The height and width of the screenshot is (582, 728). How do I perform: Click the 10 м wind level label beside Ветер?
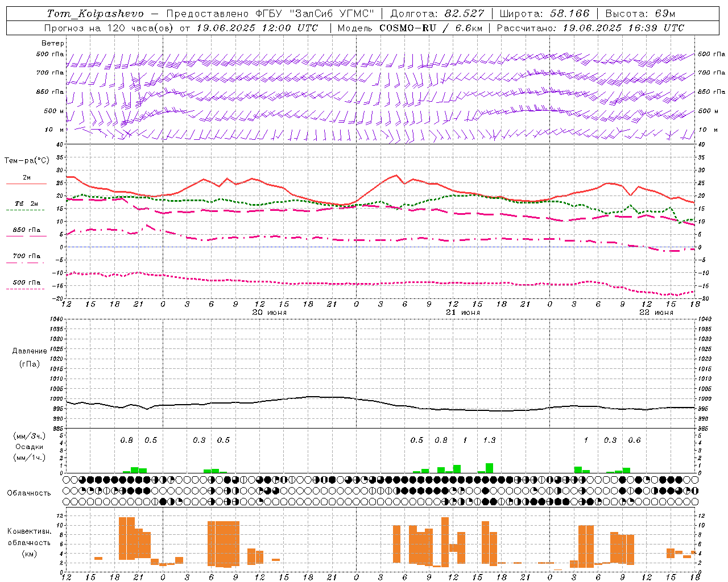55,130
